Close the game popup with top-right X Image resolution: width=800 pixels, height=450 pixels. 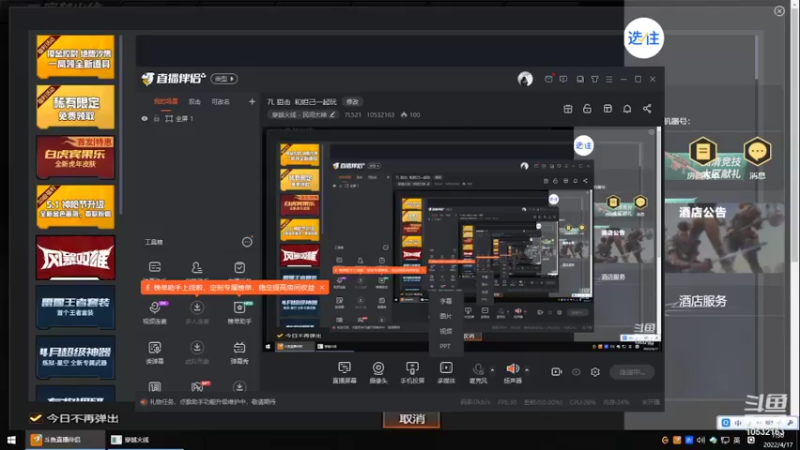(x=779, y=11)
